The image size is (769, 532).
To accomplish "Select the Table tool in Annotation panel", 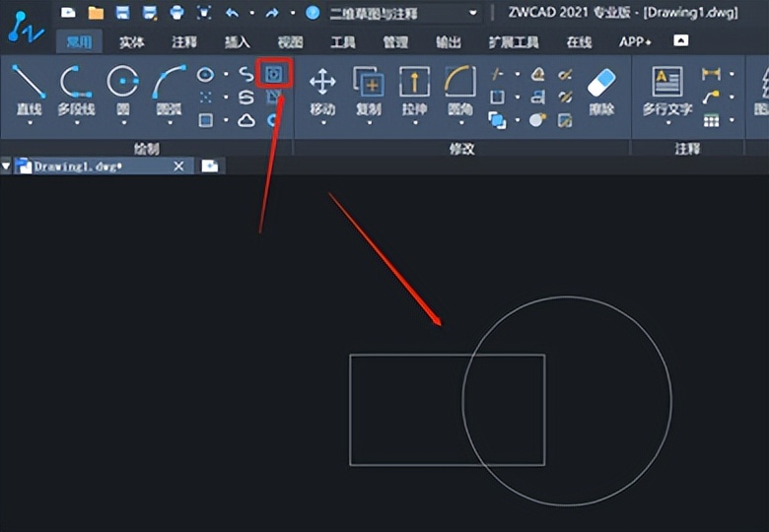I will (x=711, y=120).
